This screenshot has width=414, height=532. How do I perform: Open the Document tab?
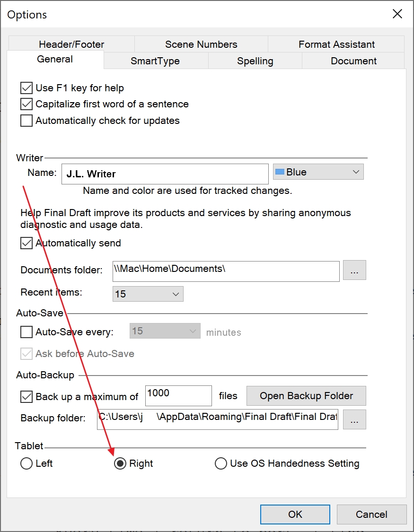coord(353,61)
